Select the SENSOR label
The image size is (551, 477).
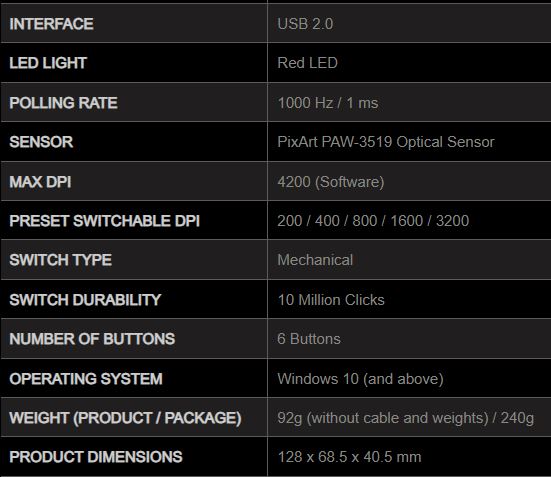41,142
